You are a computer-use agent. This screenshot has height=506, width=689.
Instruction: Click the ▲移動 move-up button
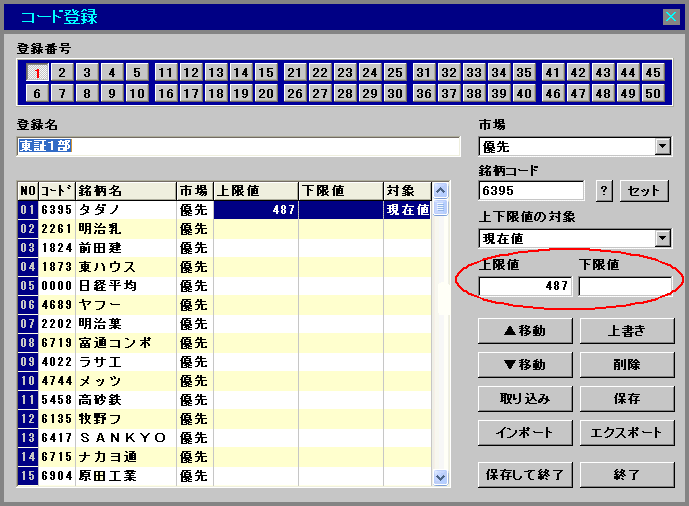526,331
